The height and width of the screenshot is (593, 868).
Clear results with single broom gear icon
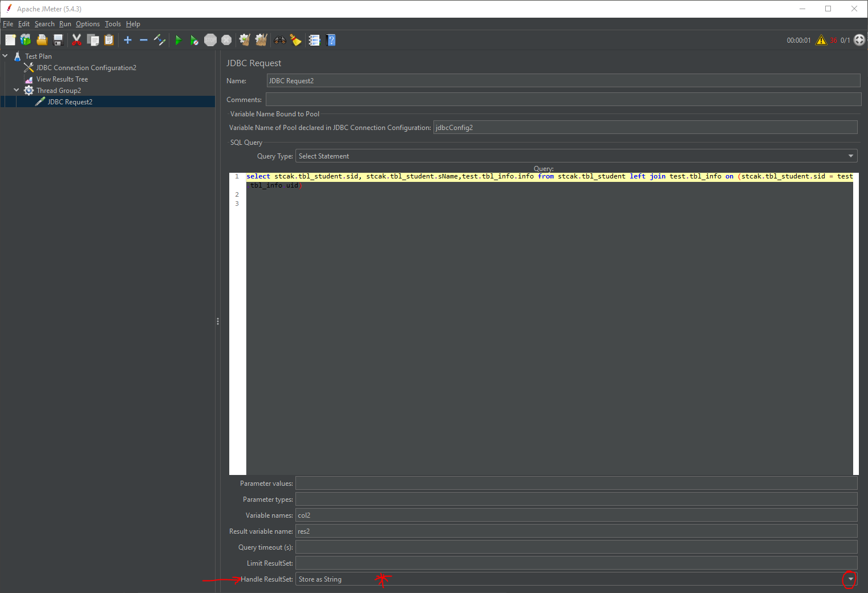click(x=245, y=40)
